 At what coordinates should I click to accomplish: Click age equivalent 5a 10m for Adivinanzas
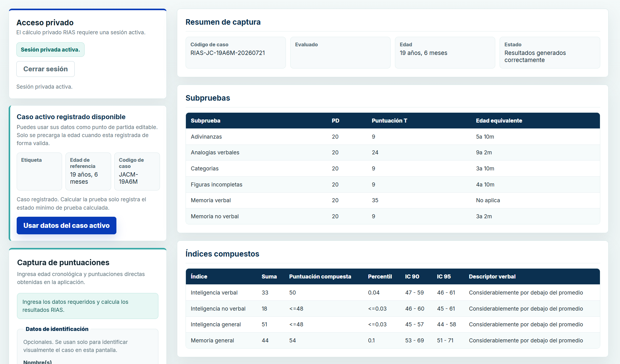pyautogui.click(x=485, y=137)
